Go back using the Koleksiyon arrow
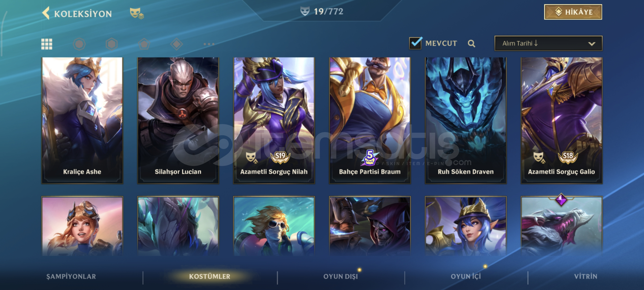This screenshot has height=290, width=644. (x=46, y=13)
